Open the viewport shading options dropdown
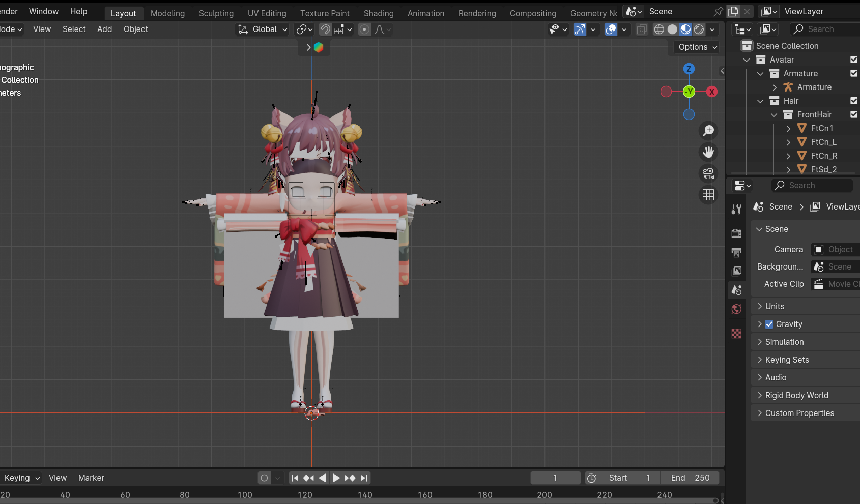Screen dimensions: 860x504 [712, 29]
